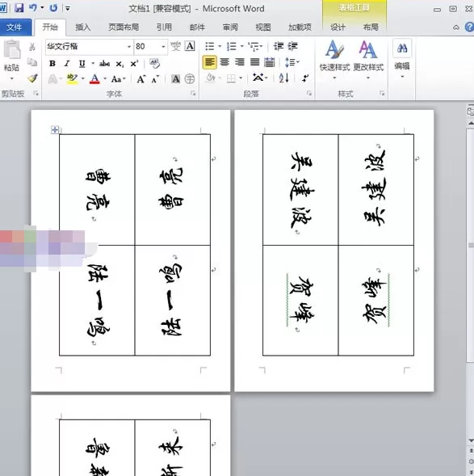The width and height of the screenshot is (474, 476).
Task: Click the Copy icon
Action: coord(32,62)
